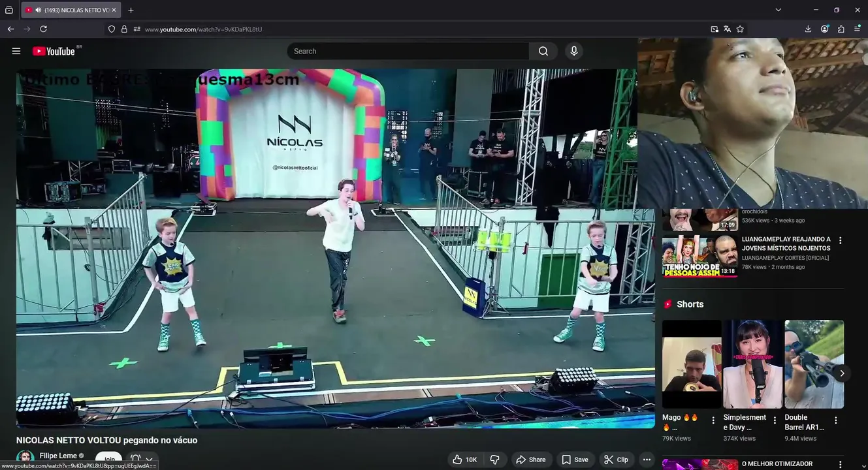Share the video
This screenshot has width=868, height=470.
tap(530, 460)
